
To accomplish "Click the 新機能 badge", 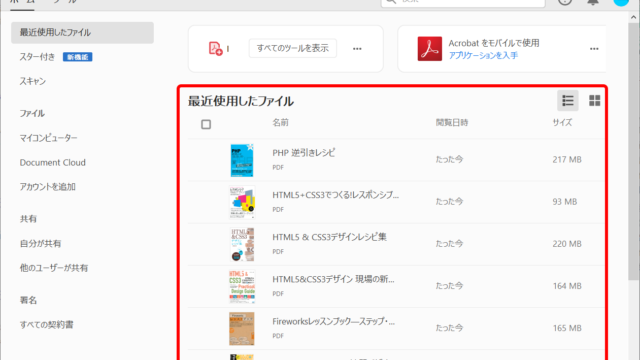I will point(78,57).
